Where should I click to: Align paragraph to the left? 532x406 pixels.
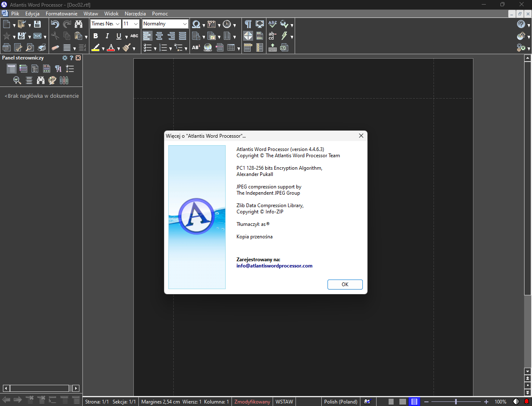[148, 36]
